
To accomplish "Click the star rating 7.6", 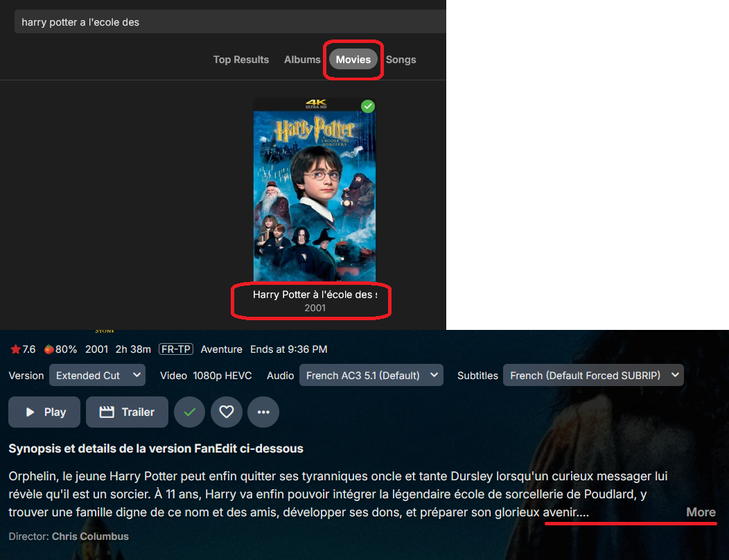I will [x=24, y=349].
